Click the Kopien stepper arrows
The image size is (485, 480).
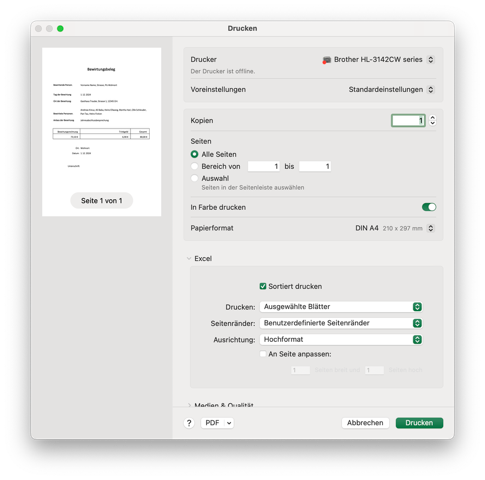pos(432,120)
